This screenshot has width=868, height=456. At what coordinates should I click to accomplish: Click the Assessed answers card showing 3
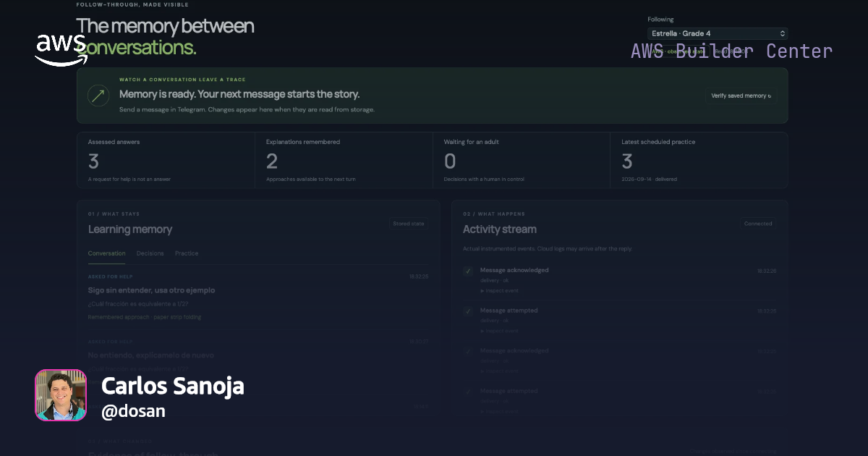coord(166,161)
